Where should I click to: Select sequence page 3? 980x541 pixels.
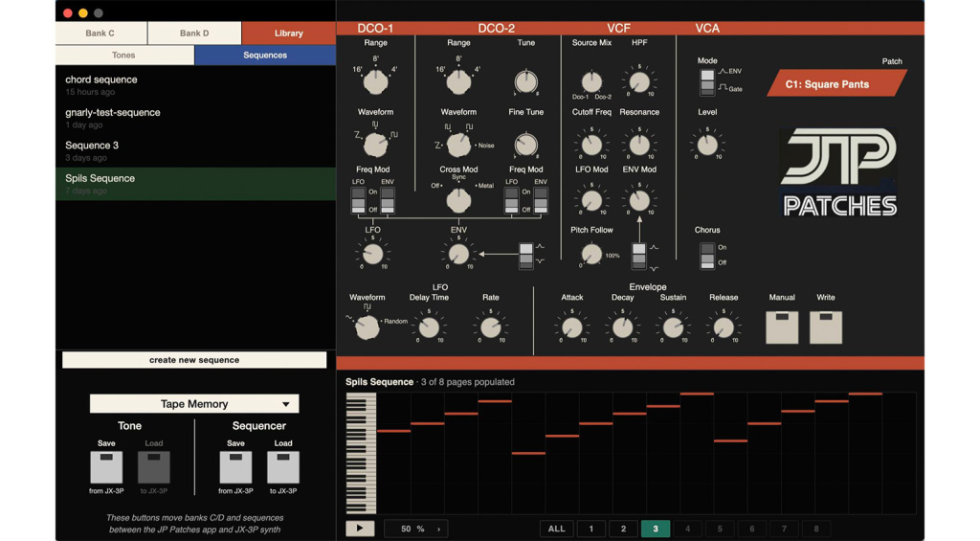(x=656, y=530)
